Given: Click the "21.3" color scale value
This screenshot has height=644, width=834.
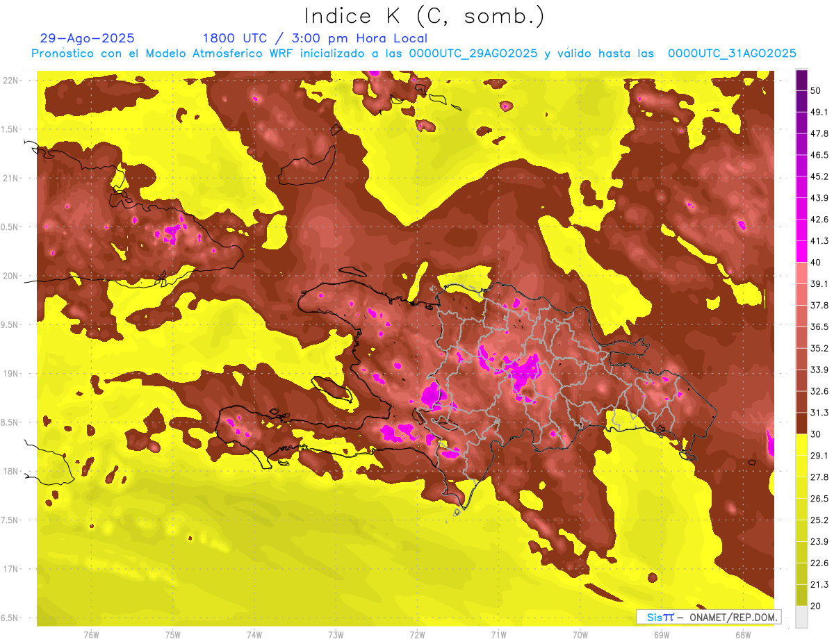Looking at the screenshot, I should click(819, 585).
